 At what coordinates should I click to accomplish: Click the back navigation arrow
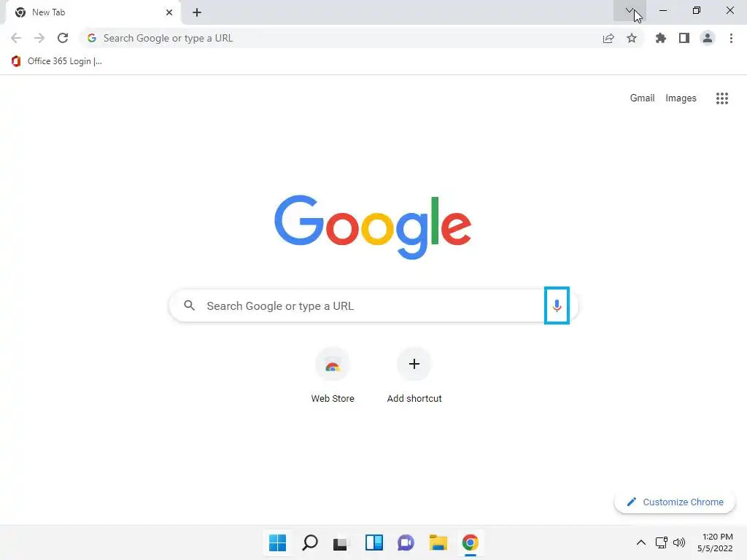[x=16, y=38]
